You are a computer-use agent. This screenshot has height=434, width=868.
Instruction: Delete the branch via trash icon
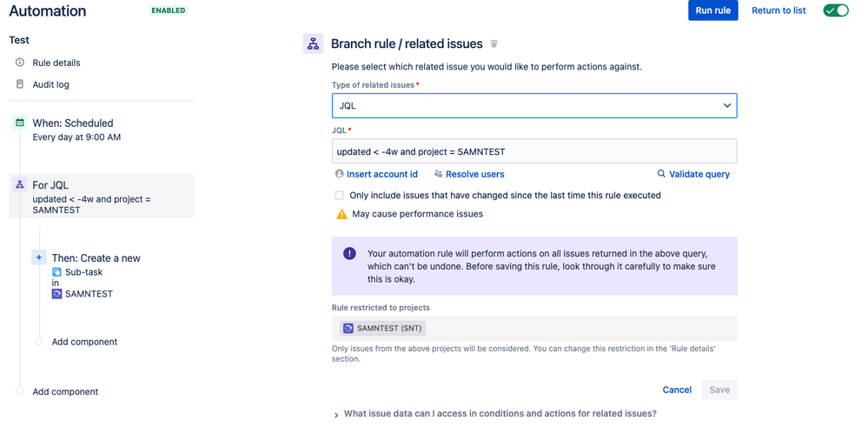tap(494, 43)
